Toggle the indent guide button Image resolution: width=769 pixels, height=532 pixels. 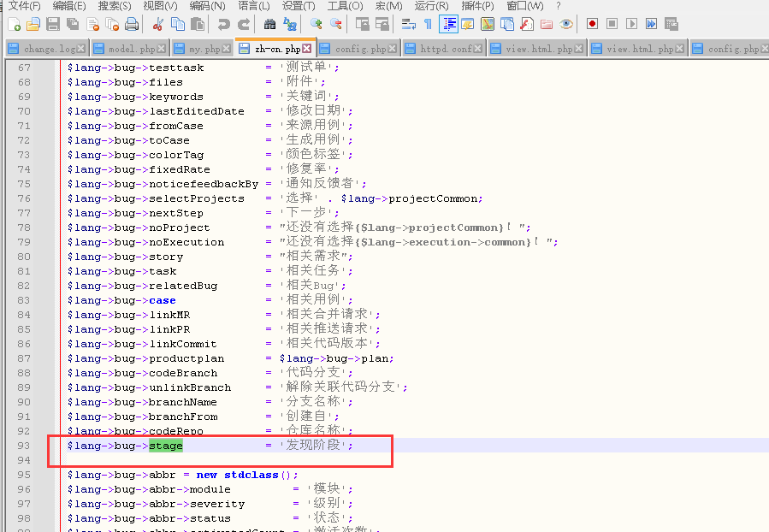[447, 24]
